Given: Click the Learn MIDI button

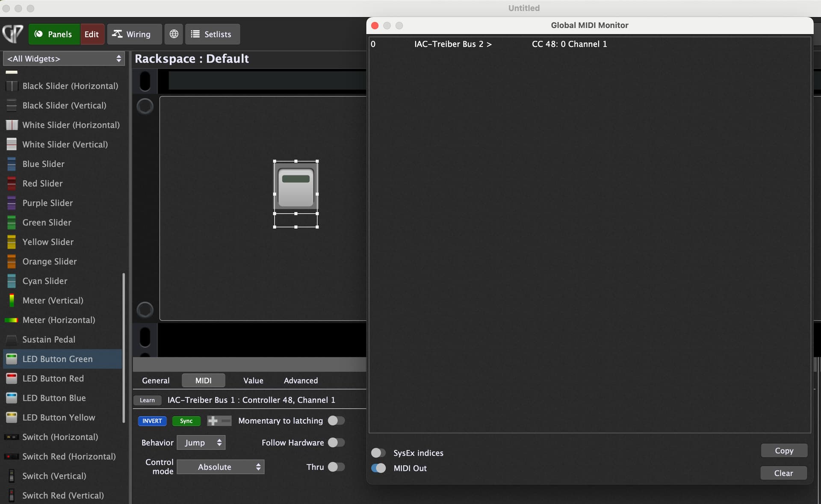Looking at the screenshot, I should [x=148, y=400].
